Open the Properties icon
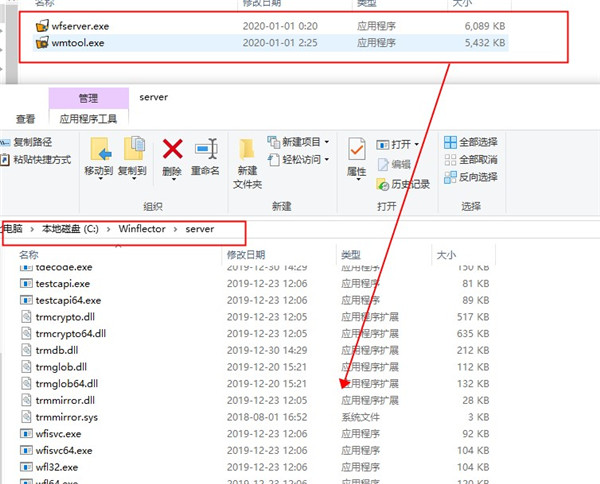Viewport: 600px width, 484px height. click(357, 149)
